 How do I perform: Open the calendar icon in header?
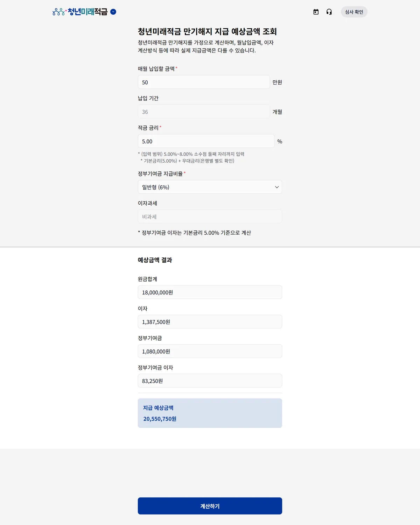pyautogui.click(x=316, y=12)
